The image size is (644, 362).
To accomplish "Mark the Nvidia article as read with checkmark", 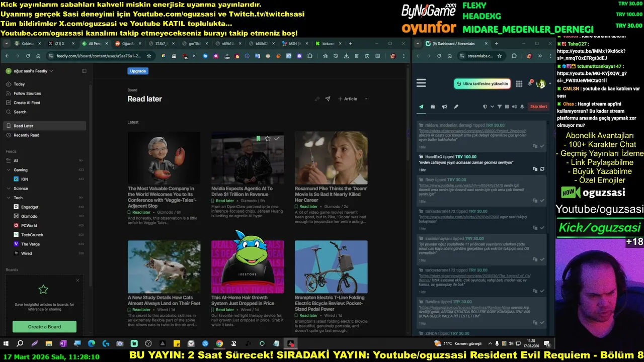I will click(277, 139).
